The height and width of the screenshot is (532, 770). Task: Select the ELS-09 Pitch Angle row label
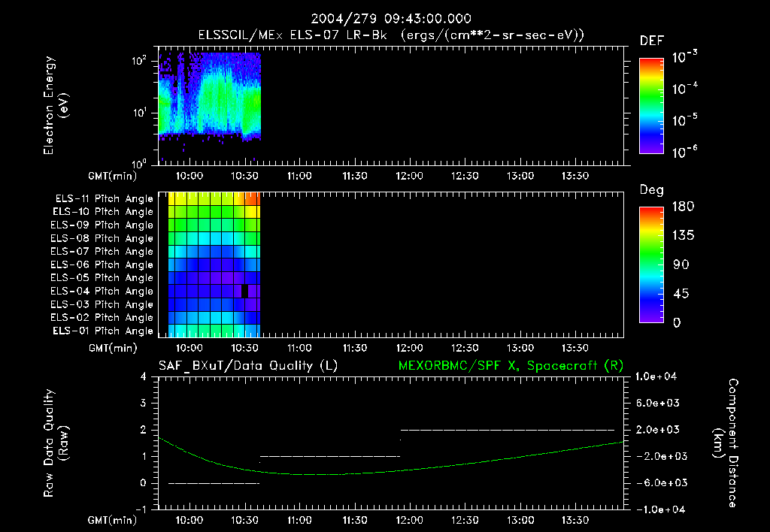102,225
